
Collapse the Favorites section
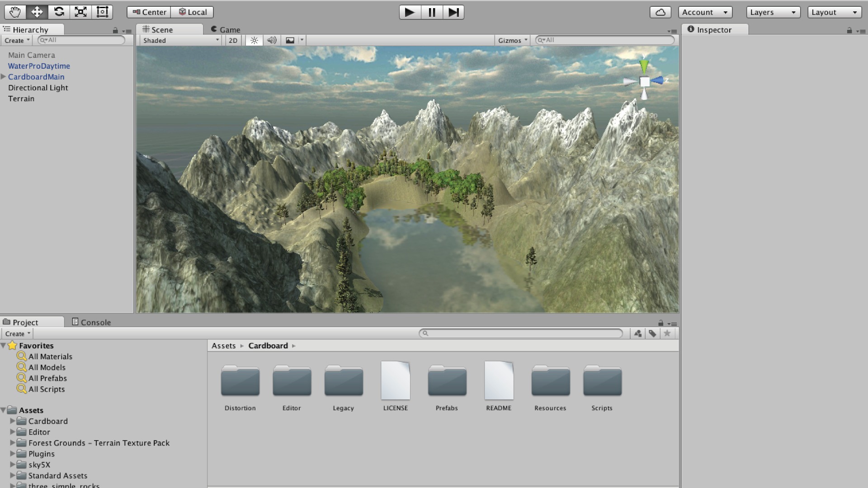pyautogui.click(x=3, y=346)
